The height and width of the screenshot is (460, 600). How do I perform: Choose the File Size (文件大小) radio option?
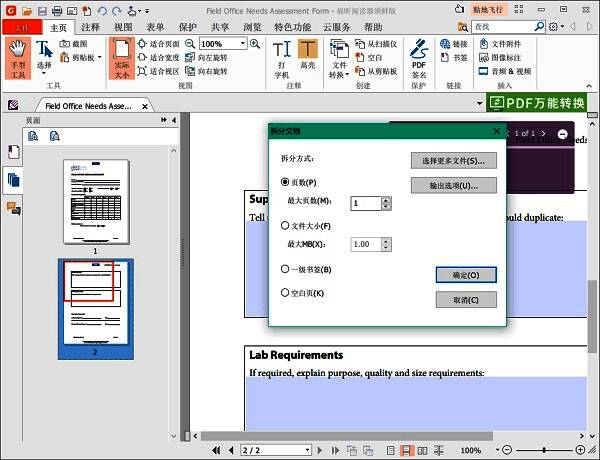(x=286, y=226)
